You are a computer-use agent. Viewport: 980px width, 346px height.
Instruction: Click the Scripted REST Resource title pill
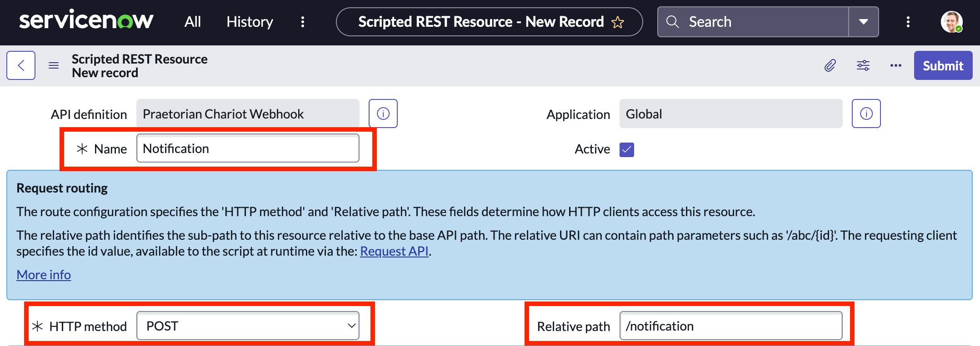click(489, 22)
